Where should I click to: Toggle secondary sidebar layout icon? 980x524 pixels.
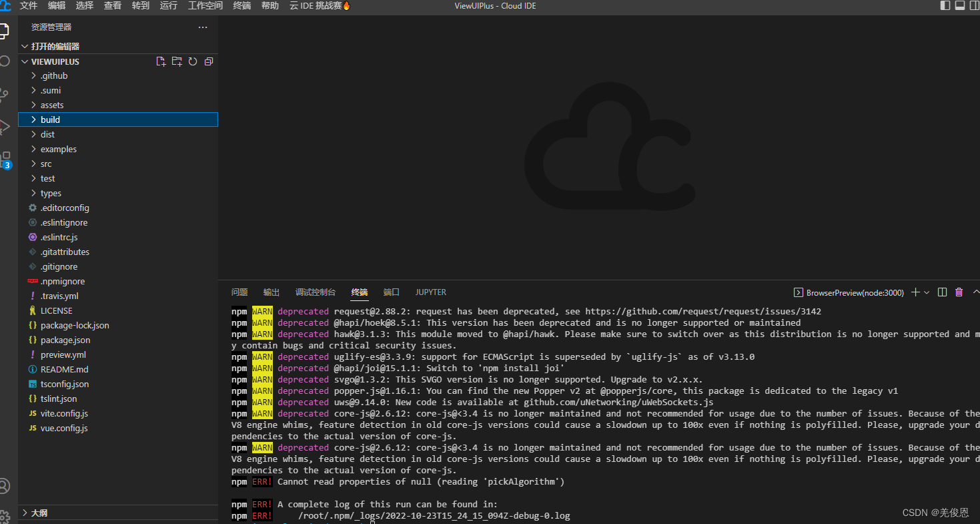point(975,5)
